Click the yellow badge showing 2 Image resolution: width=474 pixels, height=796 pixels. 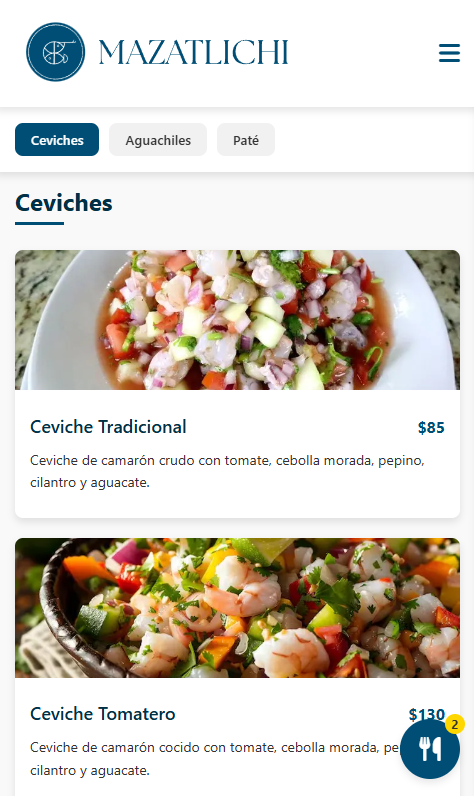pos(455,724)
